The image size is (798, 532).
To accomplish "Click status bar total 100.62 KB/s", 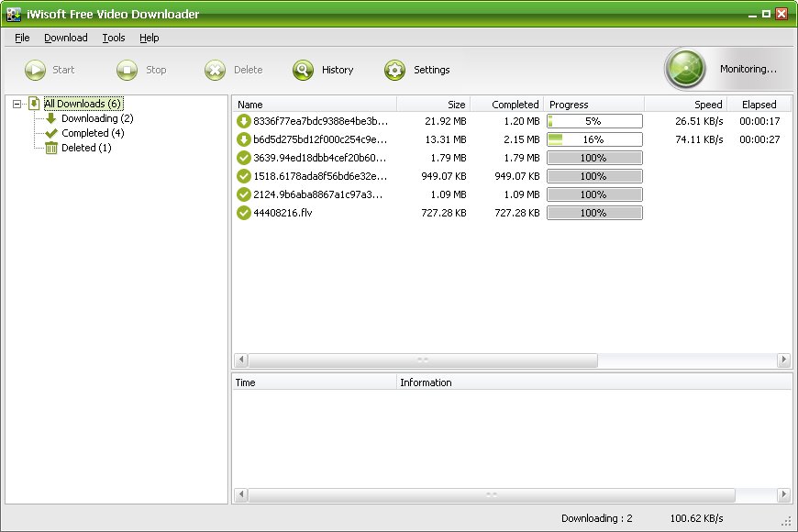I will click(696, 518).
